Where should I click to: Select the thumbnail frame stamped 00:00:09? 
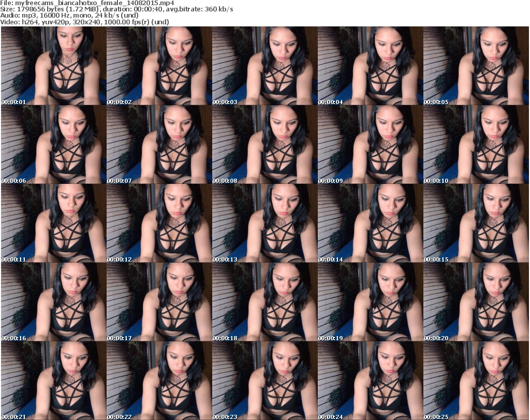[370, 144]
